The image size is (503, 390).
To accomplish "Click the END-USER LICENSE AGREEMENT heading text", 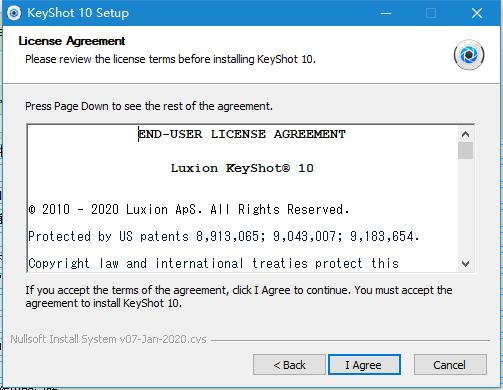I will coord(242,134).
